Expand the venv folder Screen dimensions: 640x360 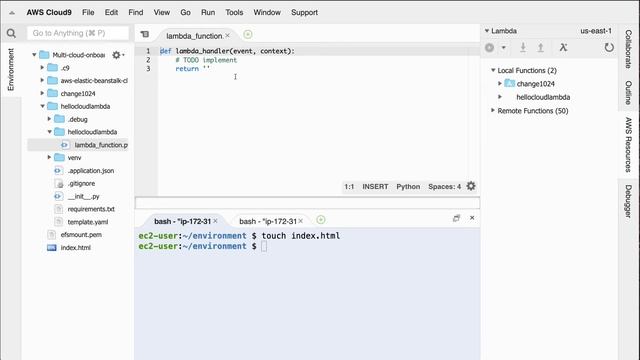[49, 157]
